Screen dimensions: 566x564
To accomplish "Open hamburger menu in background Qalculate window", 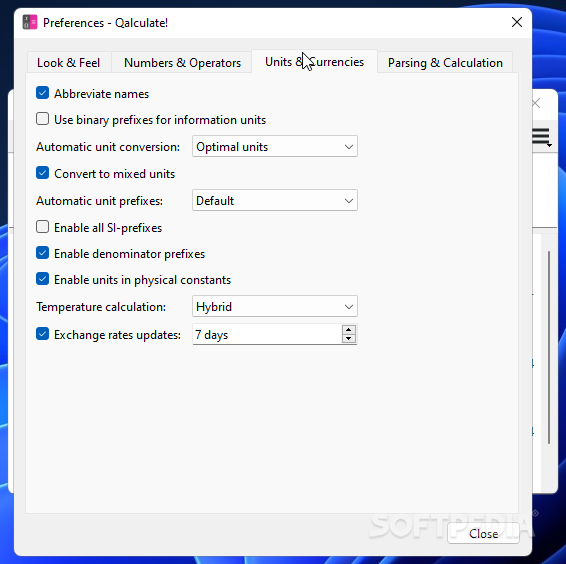I will pos(541,137).
